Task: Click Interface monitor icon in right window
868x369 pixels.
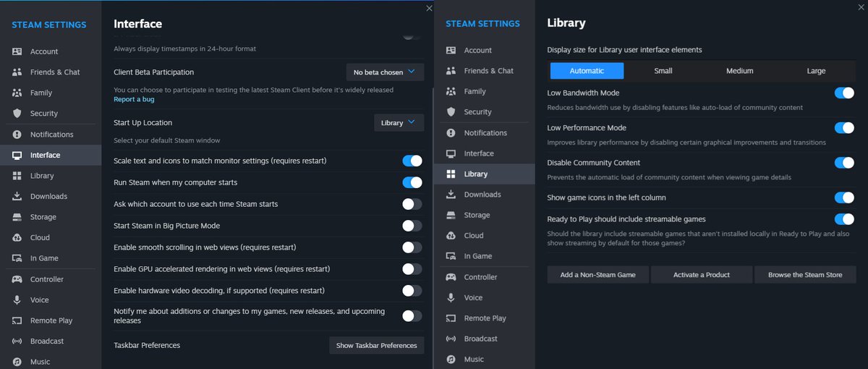Action: click(x=451, y=153)
